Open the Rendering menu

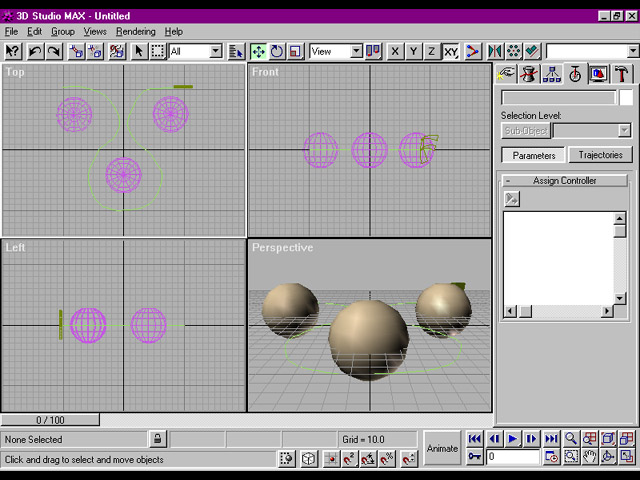136,32
